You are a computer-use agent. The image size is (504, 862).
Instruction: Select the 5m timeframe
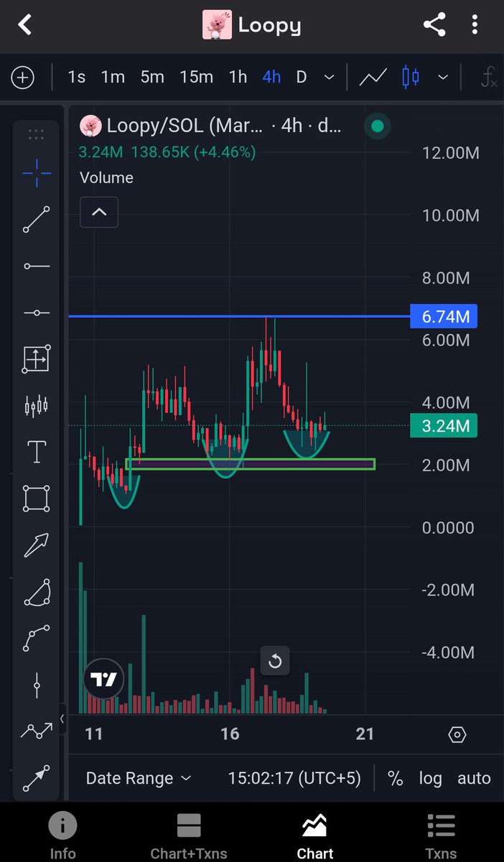152,77
